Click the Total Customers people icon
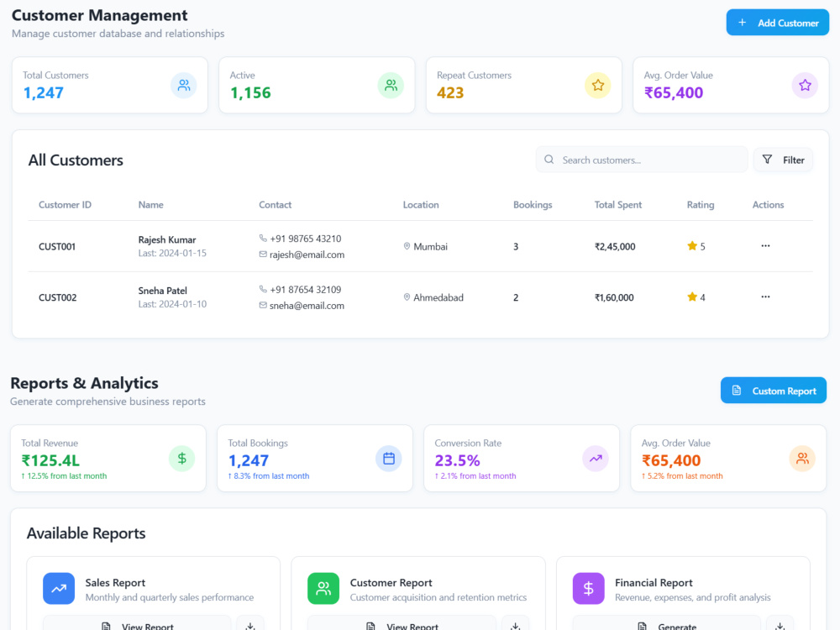 pos(184,85)
